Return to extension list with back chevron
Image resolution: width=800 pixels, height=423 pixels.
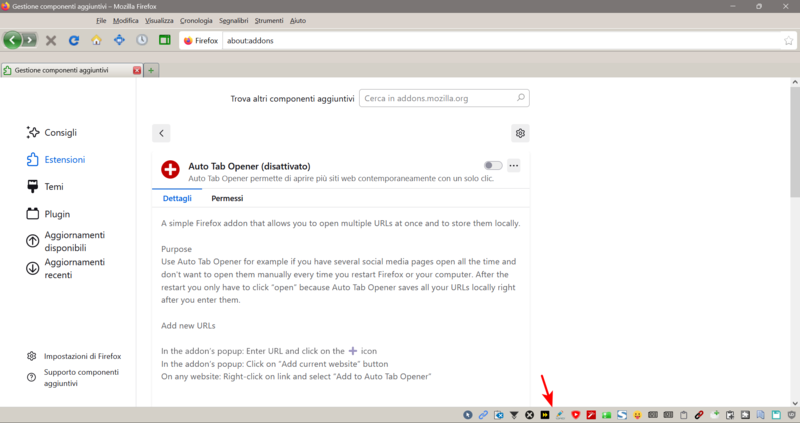[161, 133]
